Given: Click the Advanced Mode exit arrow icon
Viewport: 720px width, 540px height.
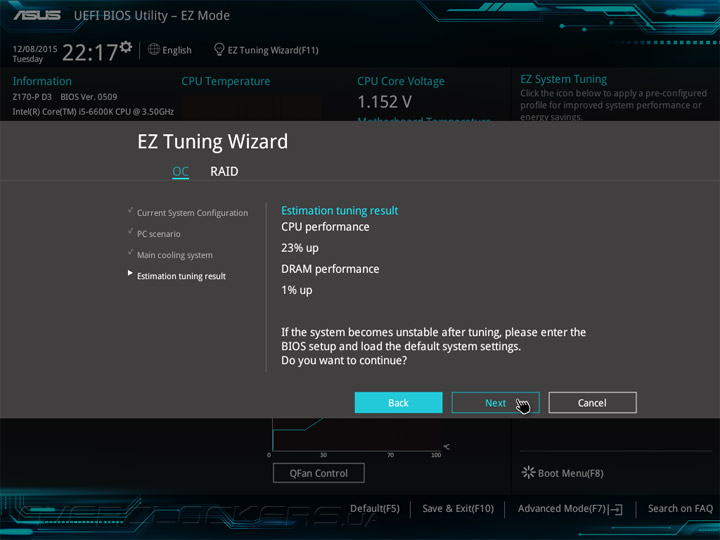Looking at the screenshot, I should point(616,509).
